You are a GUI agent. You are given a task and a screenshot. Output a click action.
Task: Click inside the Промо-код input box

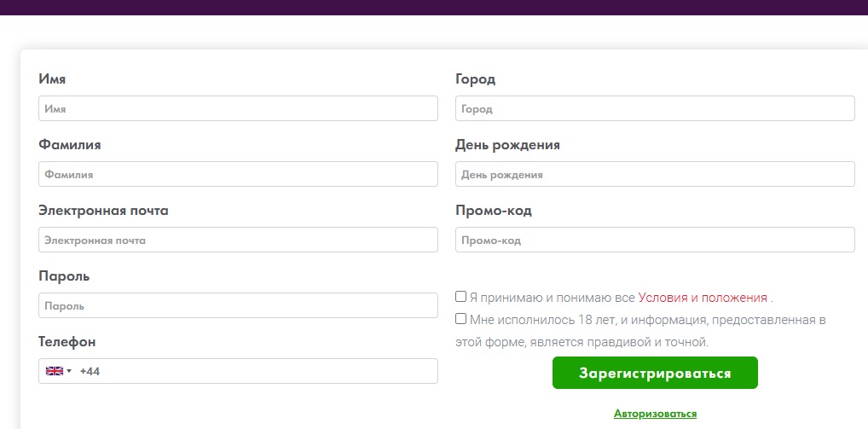point(655,240)
